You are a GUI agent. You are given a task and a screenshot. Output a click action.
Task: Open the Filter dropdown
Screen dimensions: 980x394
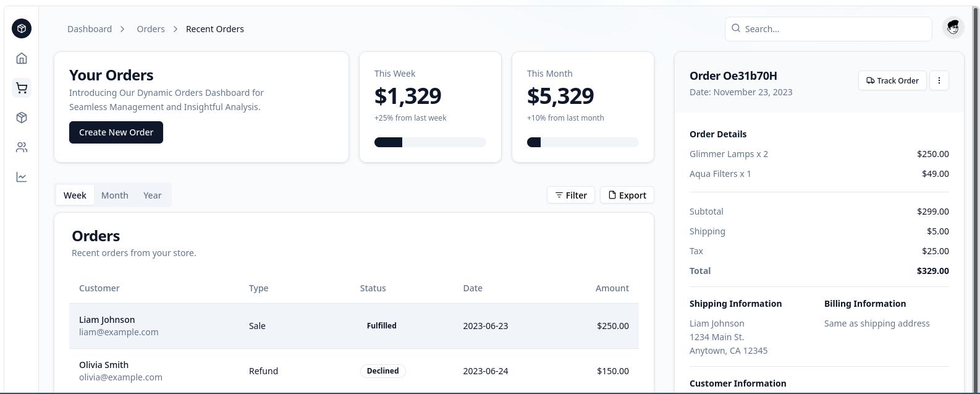[x=571, y=195]
